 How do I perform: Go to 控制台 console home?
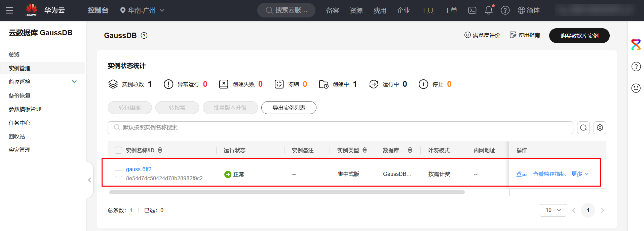pyautogui.click(x=98, y=10)
